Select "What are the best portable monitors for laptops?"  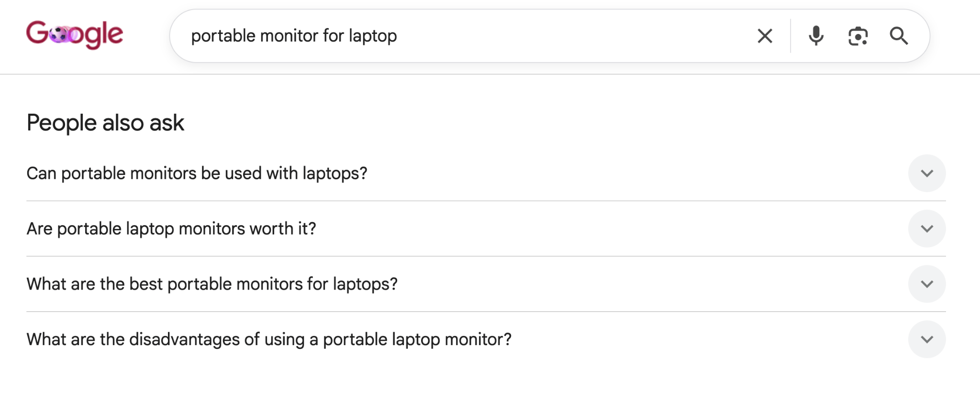212,284
